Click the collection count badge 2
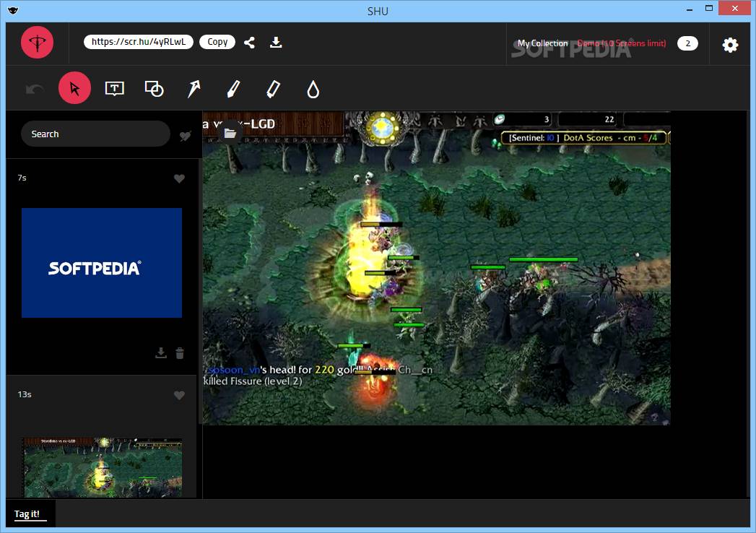The height and width of the screenshot is (533, 756). (687, 43)
